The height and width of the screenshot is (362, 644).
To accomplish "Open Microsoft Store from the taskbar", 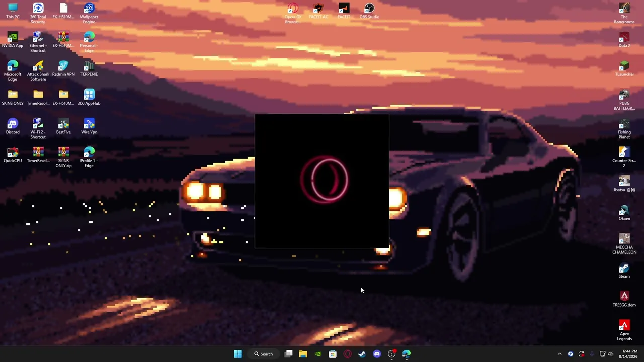I will [x=333, y=354].
